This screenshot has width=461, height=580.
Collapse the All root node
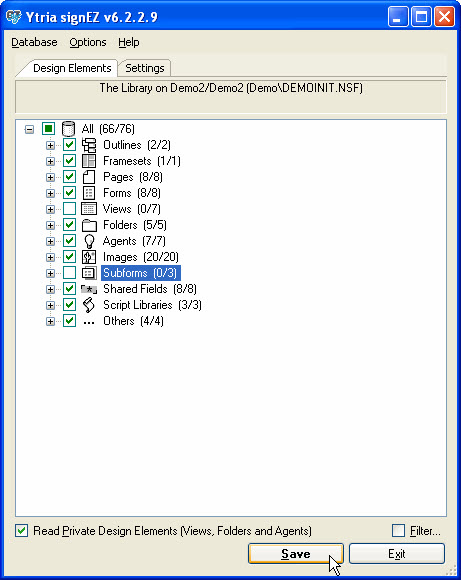(x=29, y=129)
